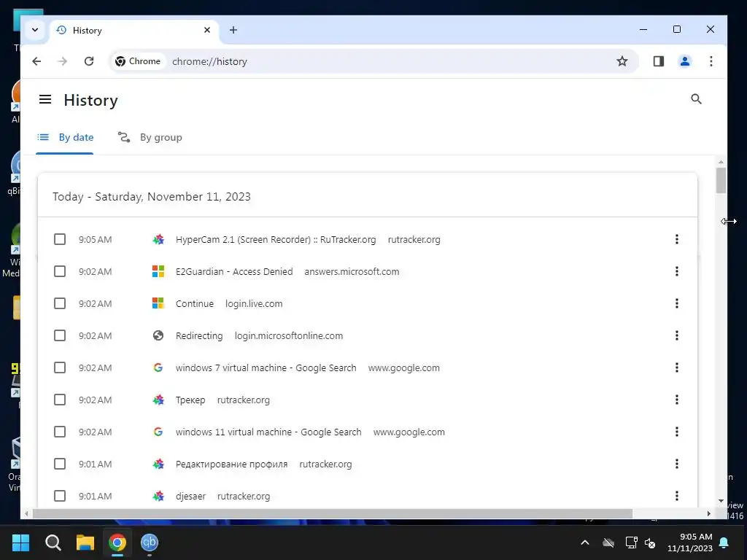Open actions menu for windows 7 virtual machine entry
This screenshot has width=747, height=560.
[x=676, y=367]
